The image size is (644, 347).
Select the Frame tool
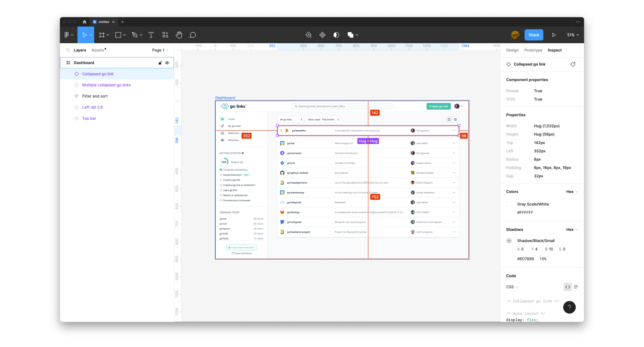click(101, 35)
